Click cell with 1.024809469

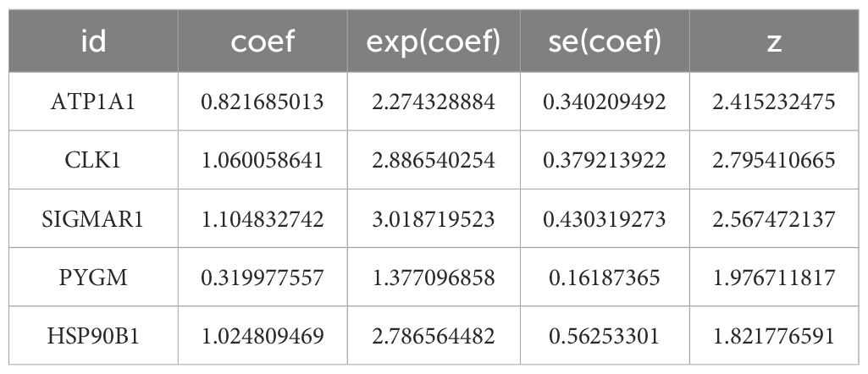[x=262, y=335]
